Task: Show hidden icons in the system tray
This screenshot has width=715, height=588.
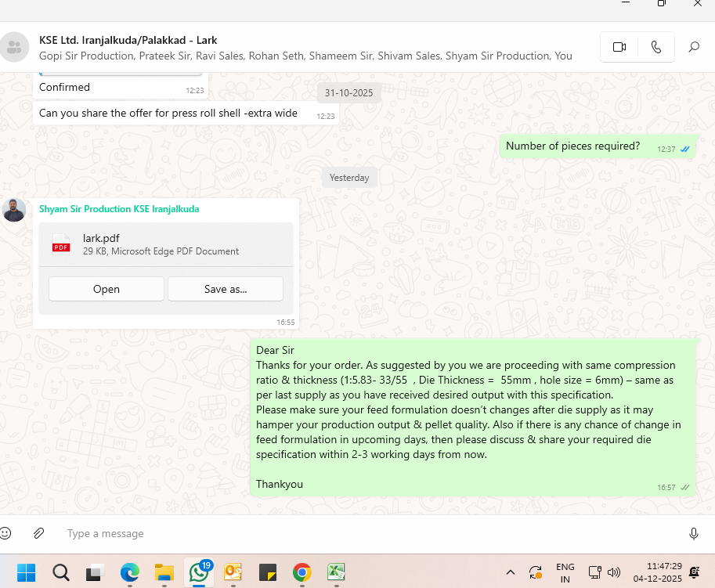Action: (x=511, y=572)
